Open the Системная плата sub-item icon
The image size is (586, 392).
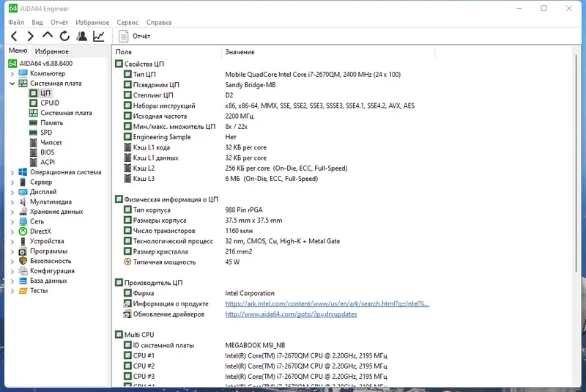pos(33,113)
